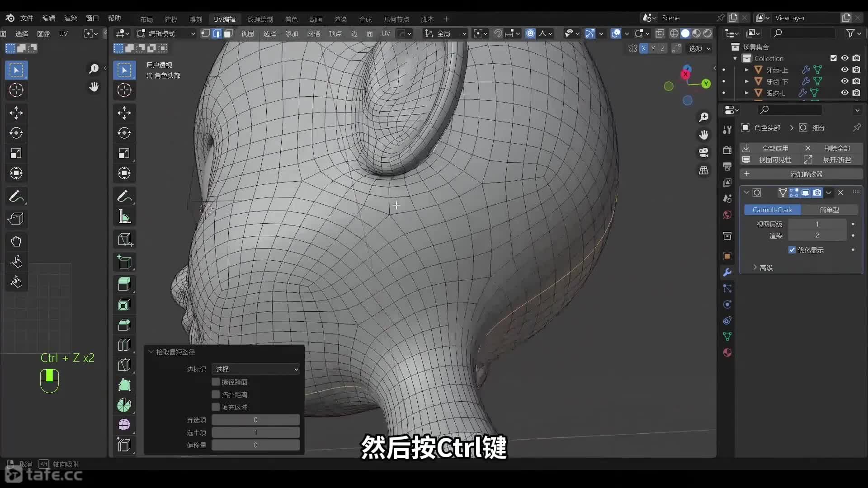Switch to the 建模 workspace tab
The height and width of the screenshot is (488, 868).
171,19
